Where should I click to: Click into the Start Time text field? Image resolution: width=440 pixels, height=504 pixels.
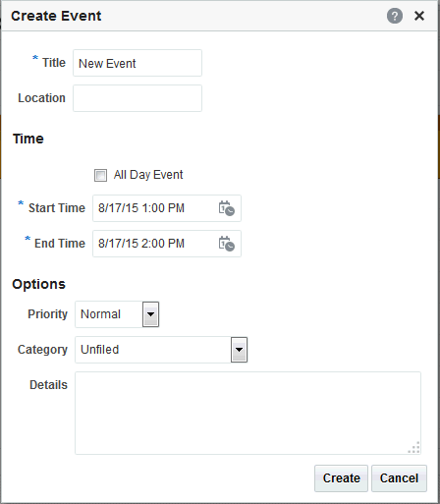tap(155, 208)
